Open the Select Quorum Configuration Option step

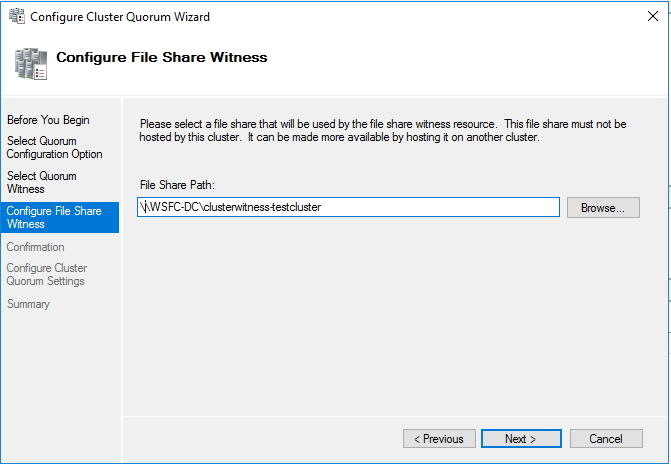click(54, 148)
